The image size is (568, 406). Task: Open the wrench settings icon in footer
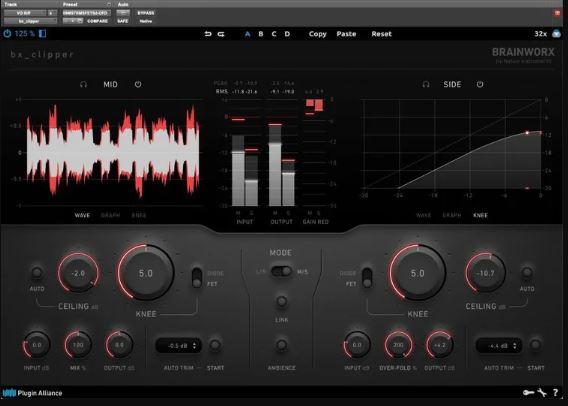pyautogui.click(x=542, y=393)
